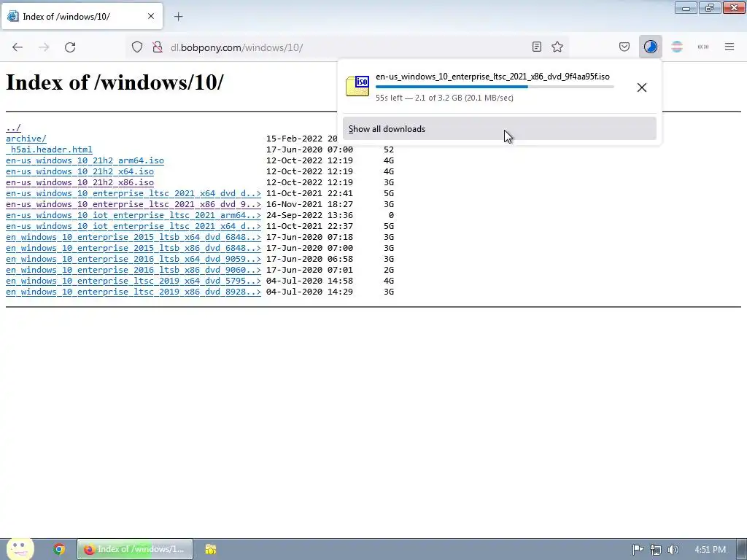This screenshot has height=560, width=747.
Task: Click enterprise 2016 ltsb x86 dvd link
Action: 133,270
